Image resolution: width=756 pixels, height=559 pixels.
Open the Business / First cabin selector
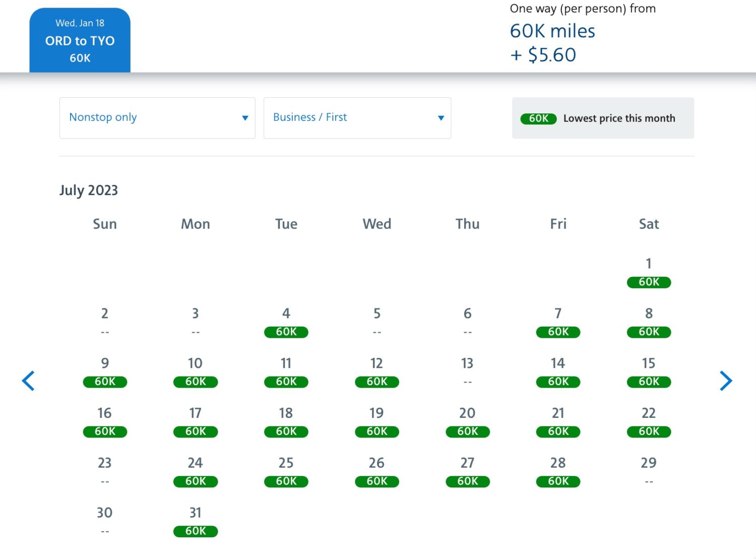357,117
